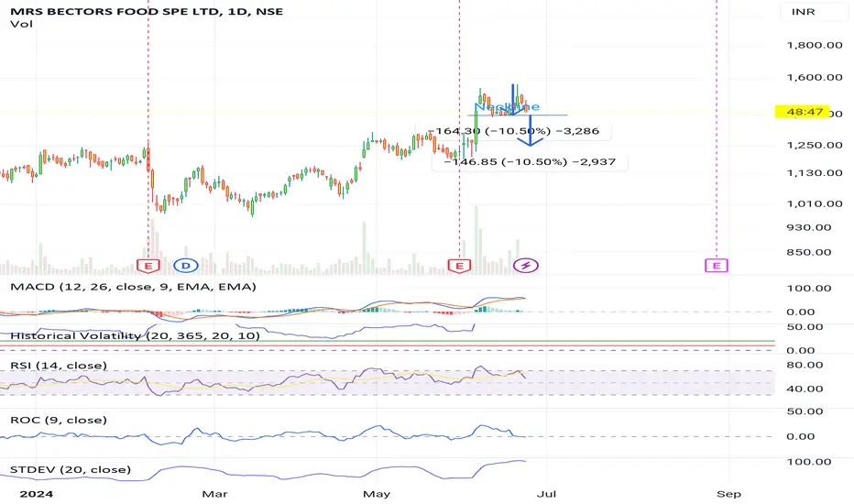Click the Sep label on time axis
The image size is (854, 504).
click(728, 494)
